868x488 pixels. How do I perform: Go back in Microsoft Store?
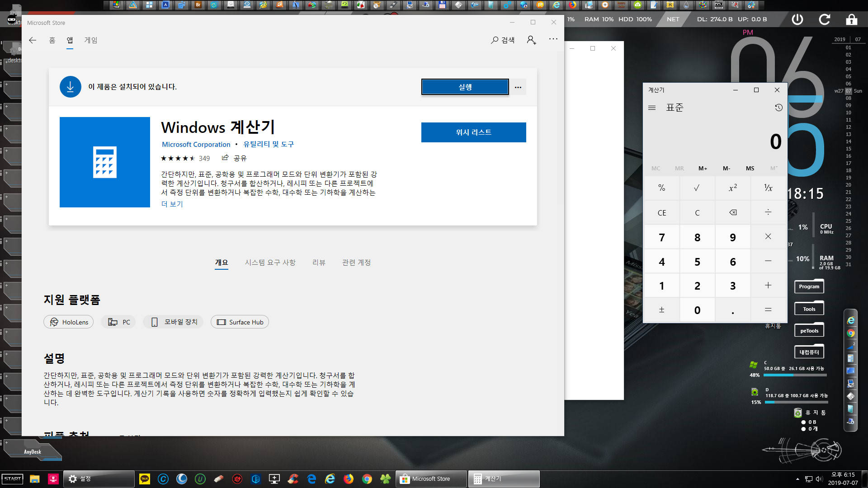click(33, 40)
